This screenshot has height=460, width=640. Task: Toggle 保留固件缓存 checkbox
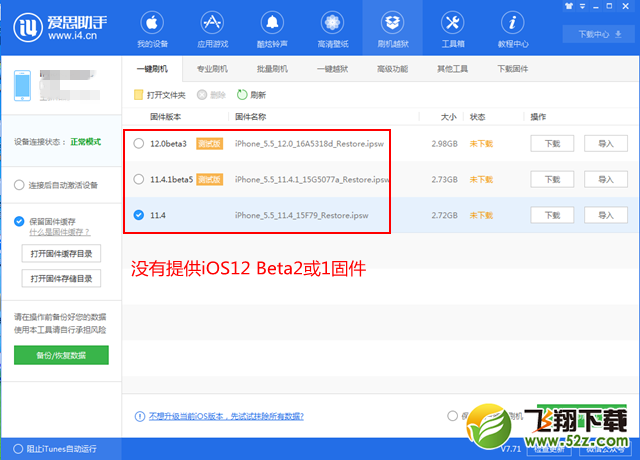click(19, 221)
